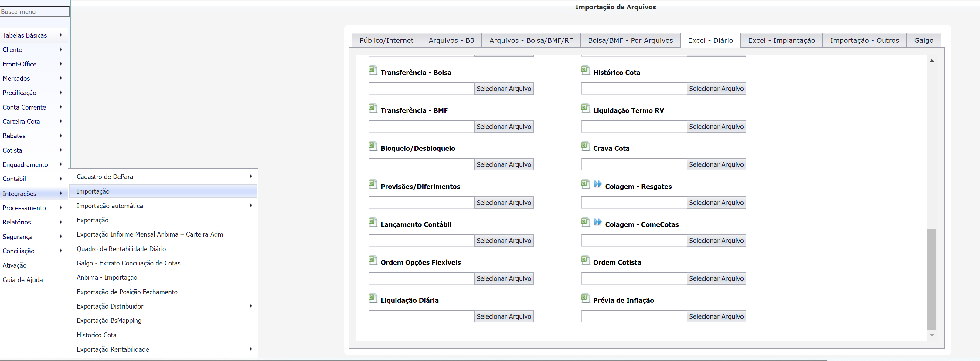
Task: Open the Tabelas Básicas menu
Action: pos(25,35)
